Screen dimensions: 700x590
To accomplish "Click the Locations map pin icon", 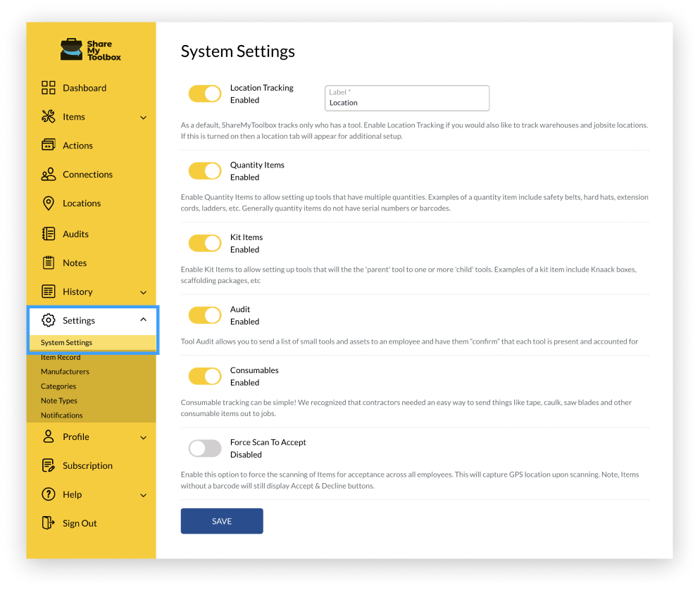I will (x=48, y=203).
